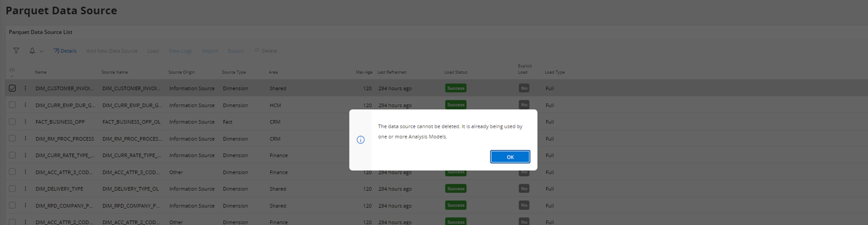Click 294 hours ago in DIM_CURR_EMP_DUR_G row
Image resolution: width=868 pixels, height=225 pixels.
coord(395,105)
